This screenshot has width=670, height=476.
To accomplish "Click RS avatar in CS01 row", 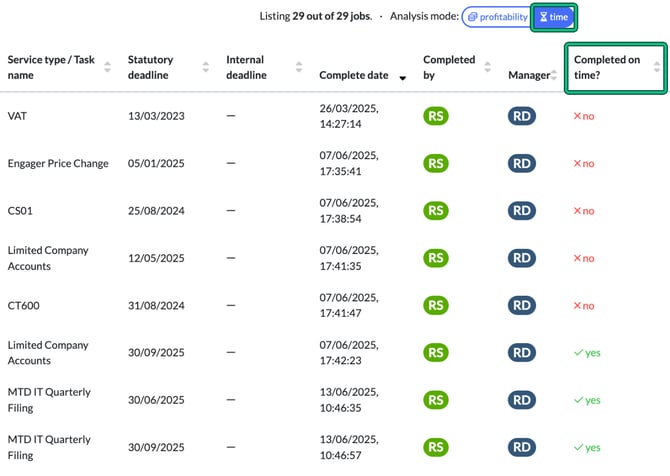I will tap(436, 211).
